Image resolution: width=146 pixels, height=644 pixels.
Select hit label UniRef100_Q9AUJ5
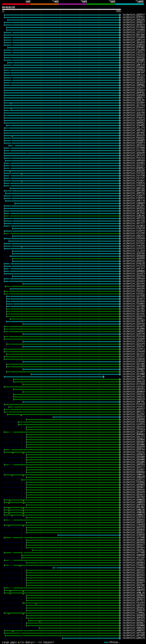(134, 638)
